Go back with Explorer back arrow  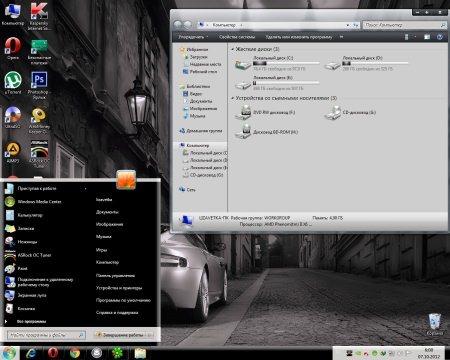tap(178, 25)
